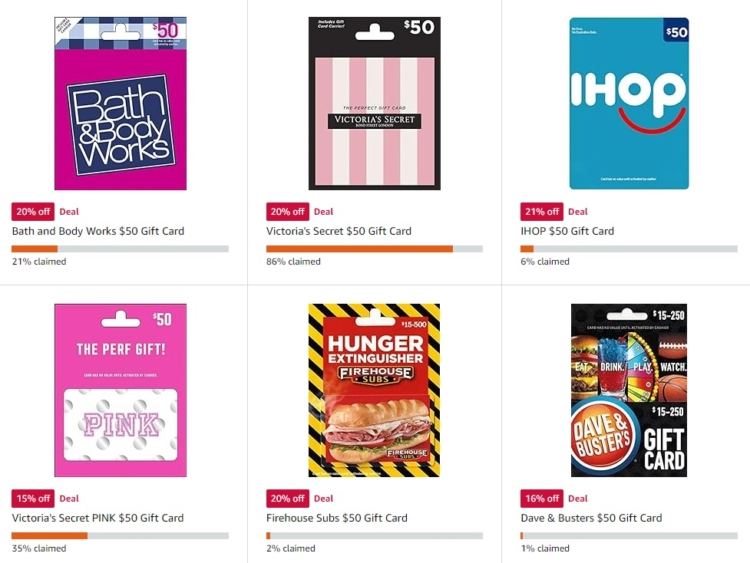Click the Deal label beside Victoria's Secret 20% off
This screenshot has height=563, width=750.
[x=323, y=211]
